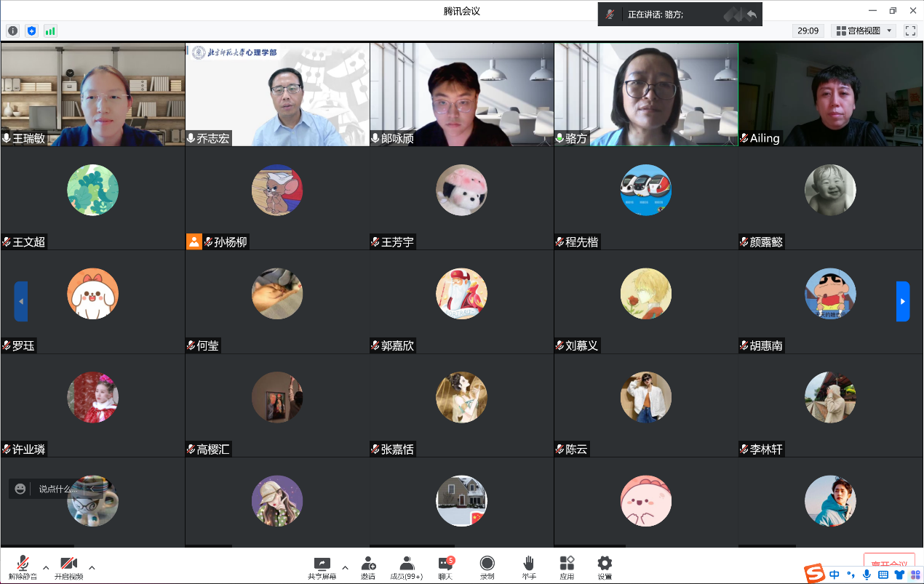
Task: Open the Invite (邀请) panel
Action: pos(368,567)
